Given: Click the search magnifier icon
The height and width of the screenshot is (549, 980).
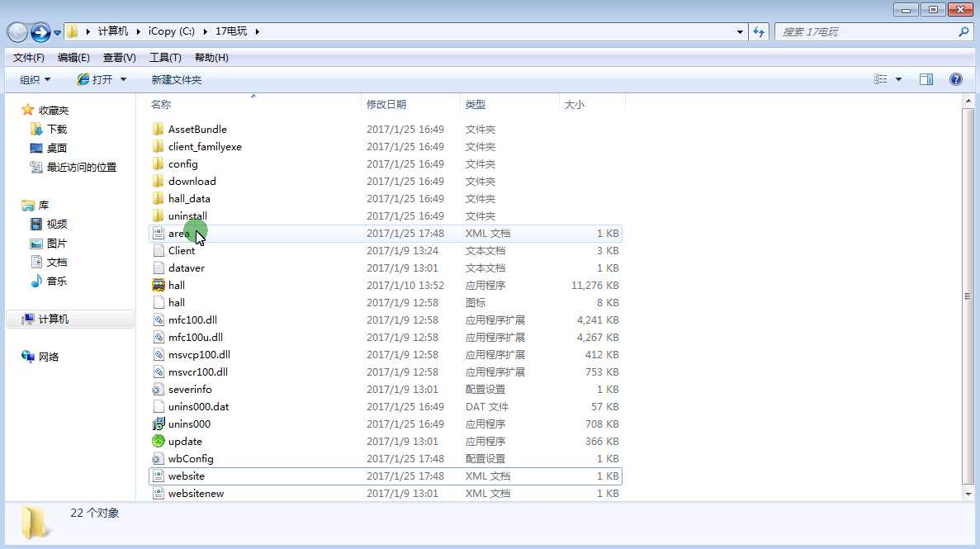Looking at the screenshot, I should (963, 31).
